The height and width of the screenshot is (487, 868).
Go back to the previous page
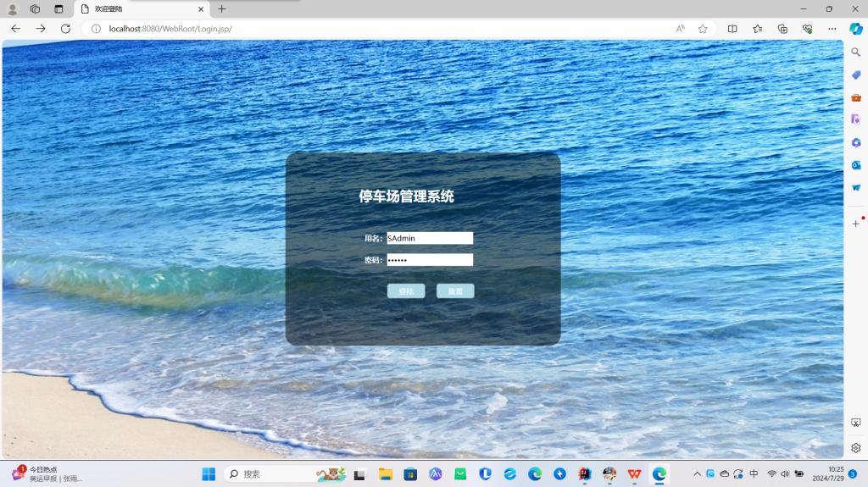[15, 29]
